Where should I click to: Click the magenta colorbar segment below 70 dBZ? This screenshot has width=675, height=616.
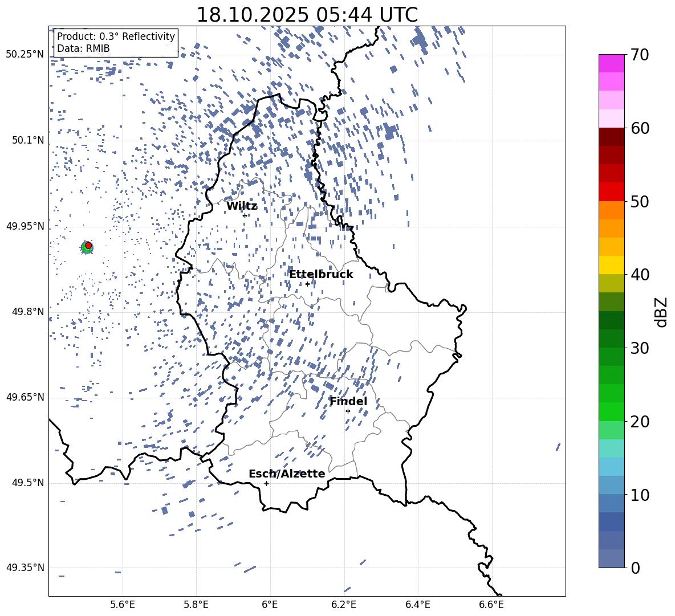611,63
